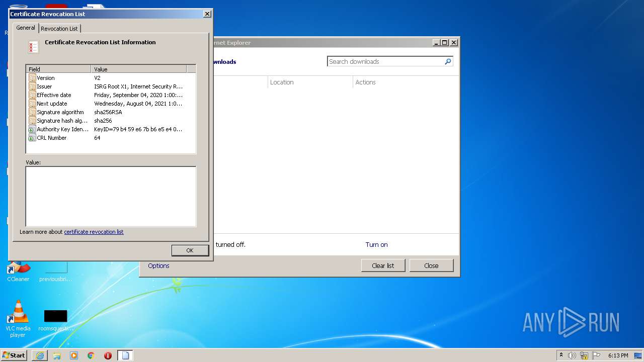Select the Version field icon
The width and height of the screenshot is (644, 362).
pos(32,78)
